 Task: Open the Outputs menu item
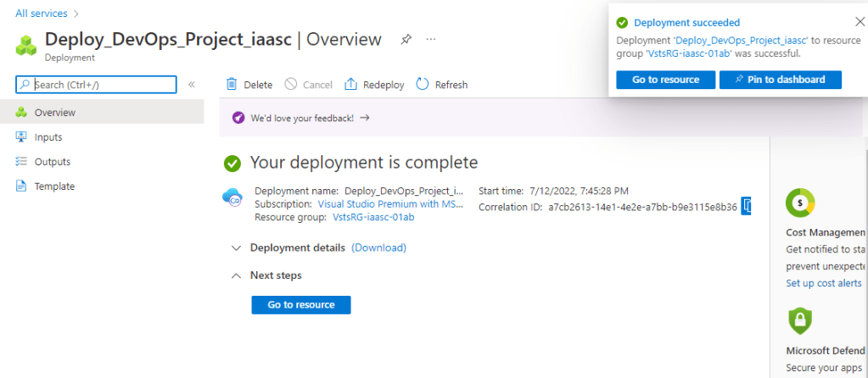tap(52, 162)
